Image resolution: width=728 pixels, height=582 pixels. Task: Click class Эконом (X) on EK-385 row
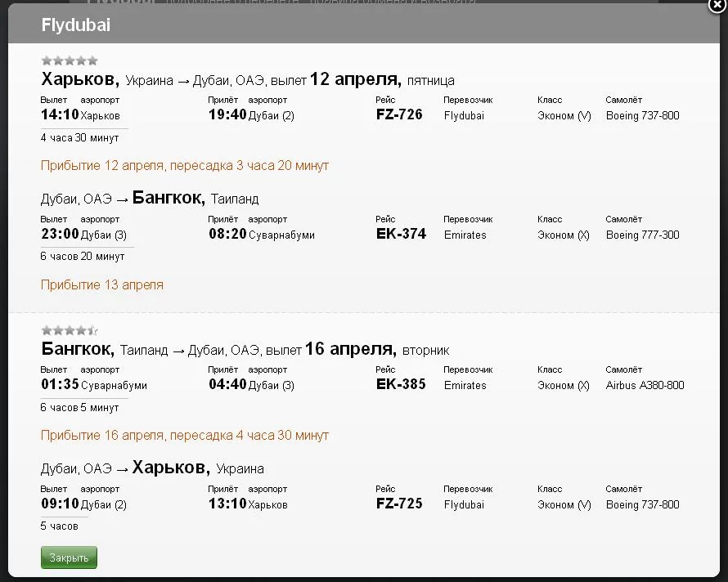[564, 385]
